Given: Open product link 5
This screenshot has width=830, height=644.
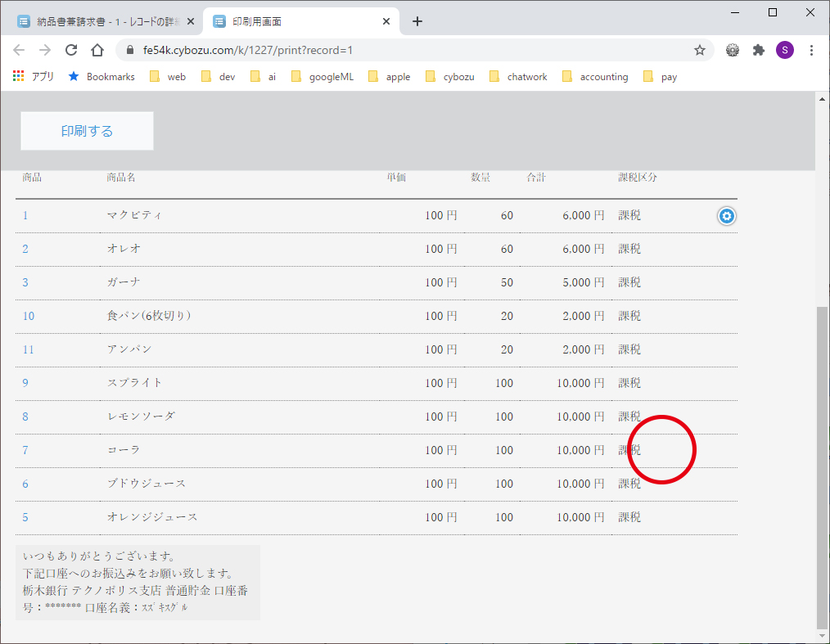Looking at the screenshot, I should click(25, 517).
